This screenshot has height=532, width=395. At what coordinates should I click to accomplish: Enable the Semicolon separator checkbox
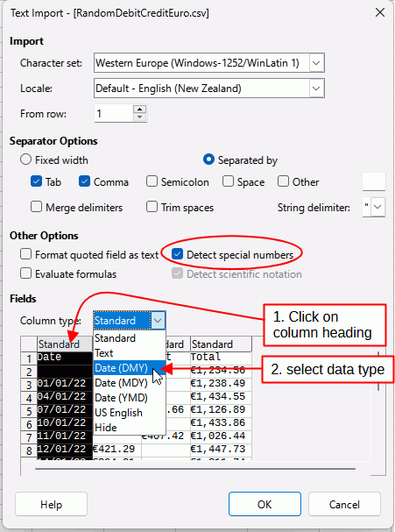152,181
